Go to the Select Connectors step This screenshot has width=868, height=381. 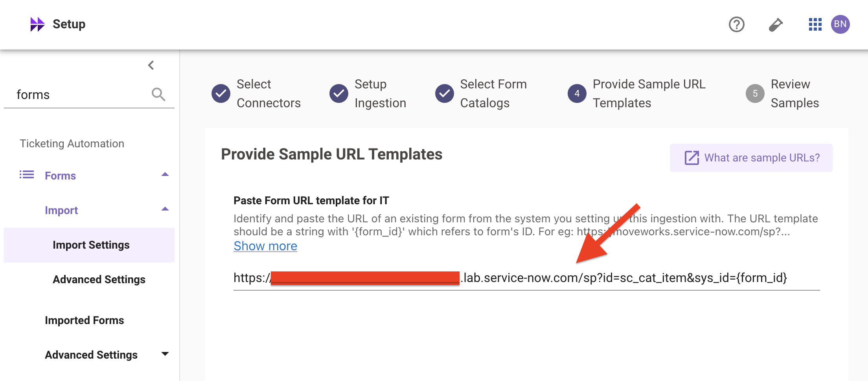click(256, 93)
